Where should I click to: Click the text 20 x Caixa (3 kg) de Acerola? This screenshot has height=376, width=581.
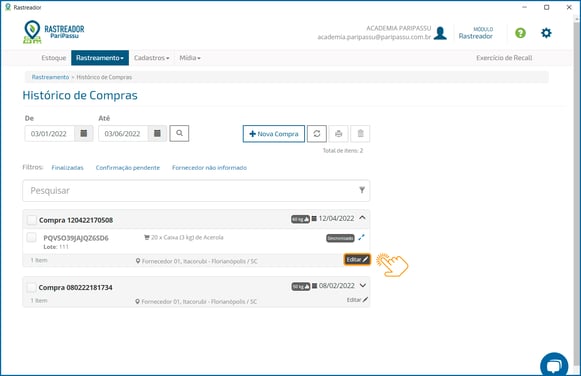coord(187,237)
